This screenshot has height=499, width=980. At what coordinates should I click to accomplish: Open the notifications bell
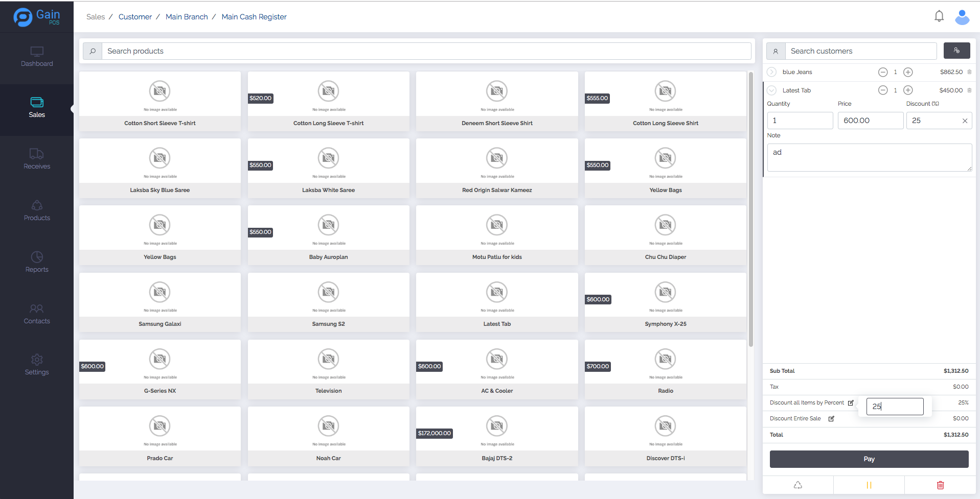point(939,16)
